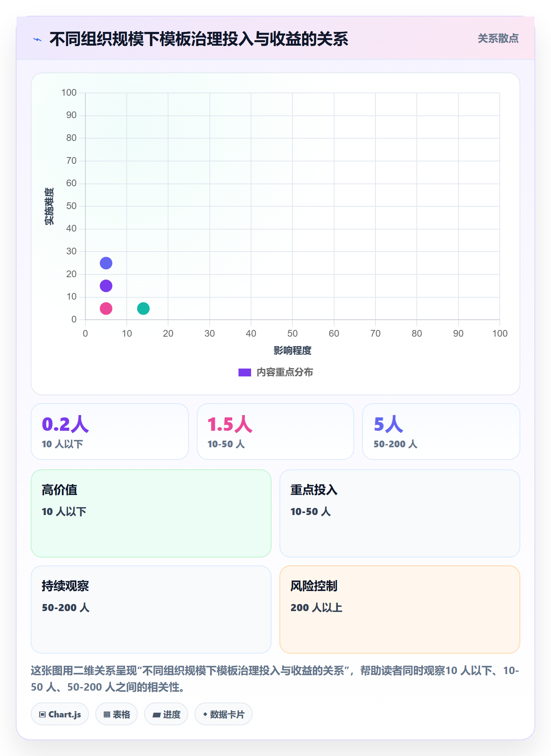
Task: Select the 1.5人 stat card
Action: pyautogui.click(x=275, y=432)
